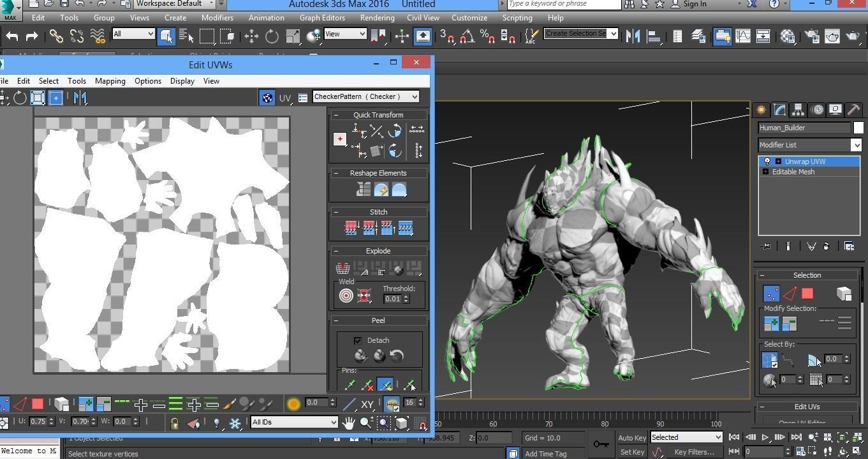Click the Break explode icon
The width and height of the screenshot is (868, 459).
coord(342,268)
